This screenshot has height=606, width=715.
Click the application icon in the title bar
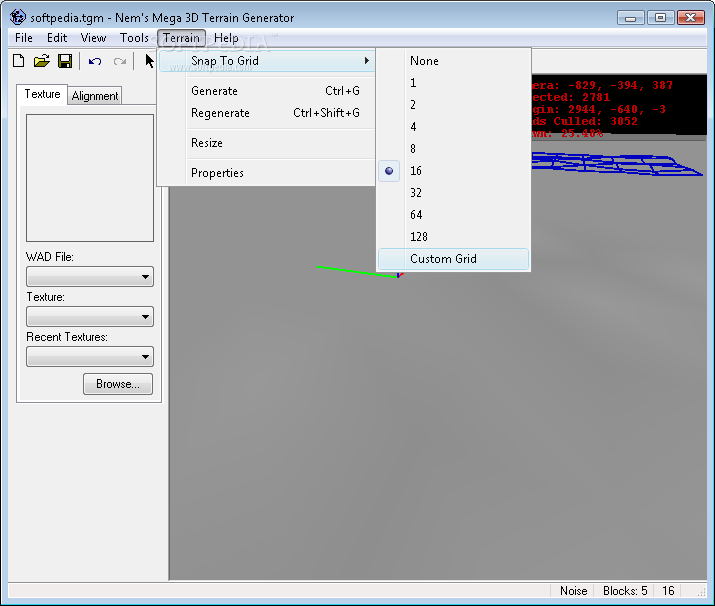click(x=18, y=17)
